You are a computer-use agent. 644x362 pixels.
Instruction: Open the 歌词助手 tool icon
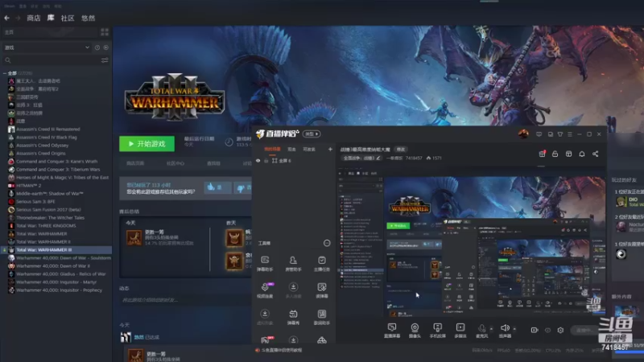[x=321, y=316]
